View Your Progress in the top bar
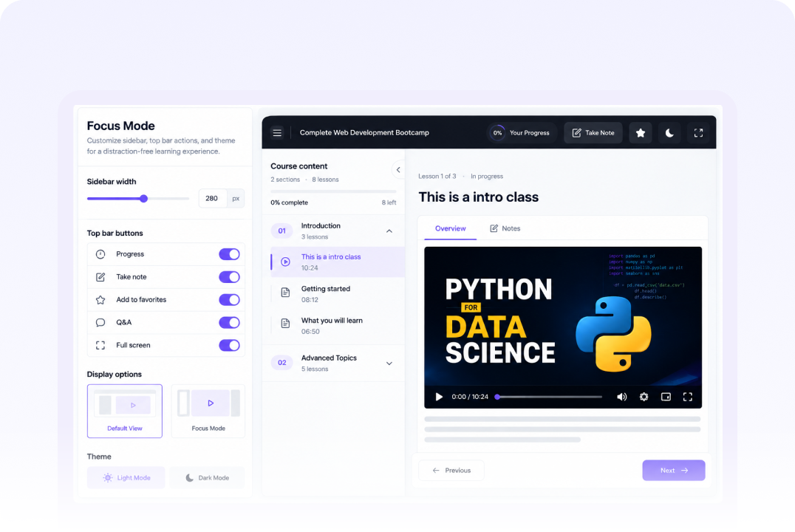This screenshot has width=795, height=532. [x=521, y=133]
